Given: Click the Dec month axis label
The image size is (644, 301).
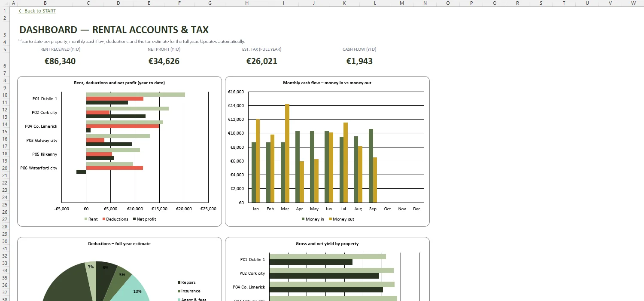Looking at the screenshot, I should [x=416, y=209].
